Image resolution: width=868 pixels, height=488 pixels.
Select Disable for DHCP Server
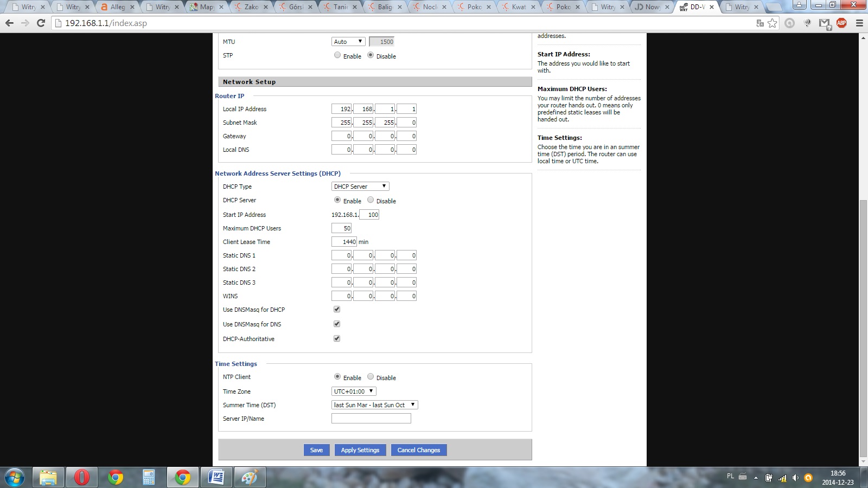(371, 200)
